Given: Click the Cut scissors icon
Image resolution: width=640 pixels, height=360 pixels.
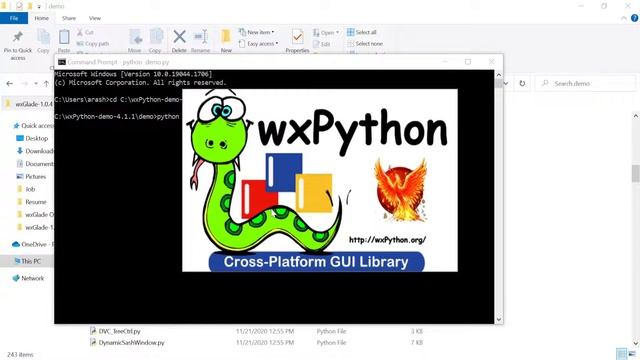Looking at the screenshot, I should (x=80, y=32).
